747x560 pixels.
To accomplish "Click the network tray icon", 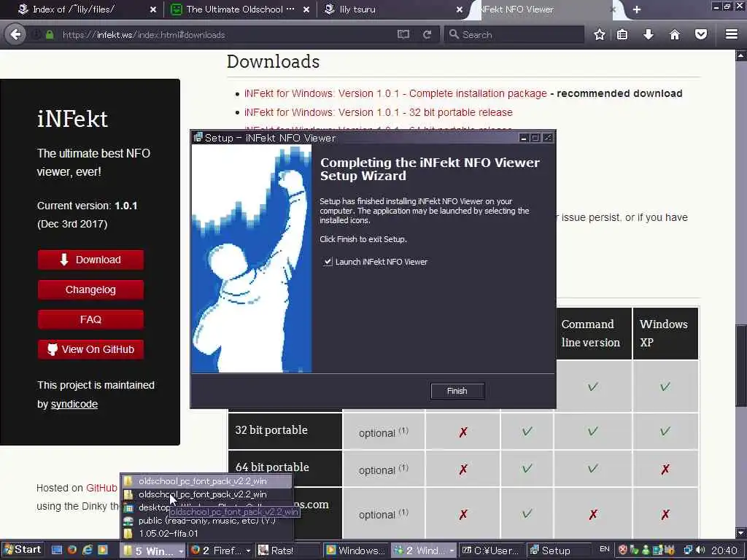I will (688, 550).
